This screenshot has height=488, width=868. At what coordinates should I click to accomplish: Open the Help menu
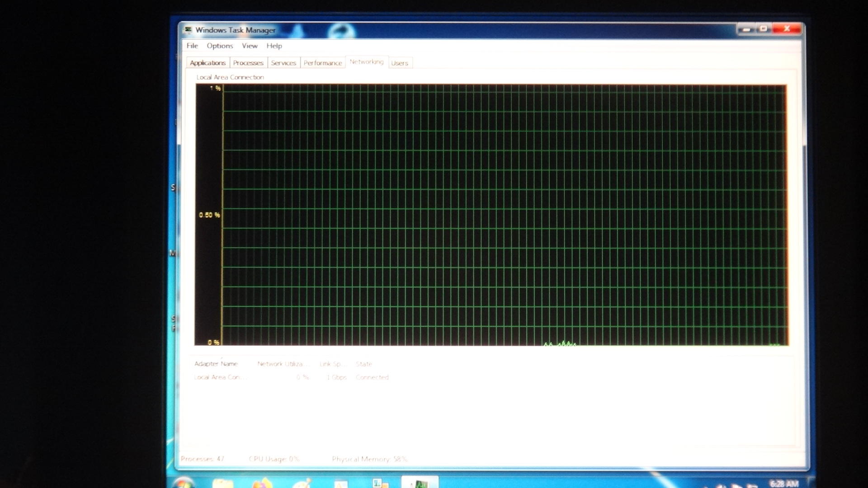pyautogui.click(x=274, y=46)
